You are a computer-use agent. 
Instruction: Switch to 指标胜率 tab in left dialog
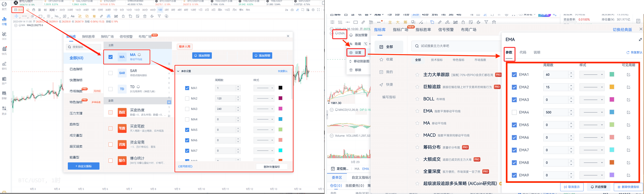click(89, 37)
